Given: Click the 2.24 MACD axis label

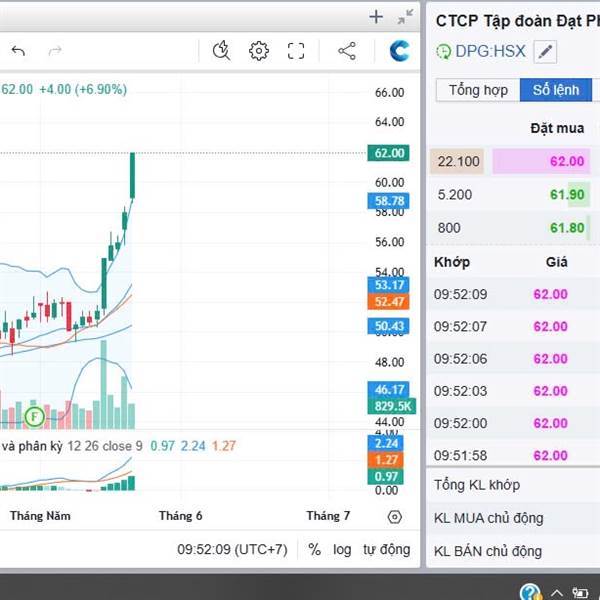Looking at the screenshot, I should point(385,443).
